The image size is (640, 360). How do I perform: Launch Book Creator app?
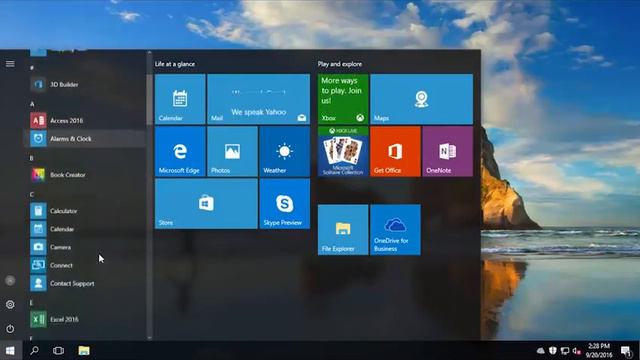(x=85, y=175)
